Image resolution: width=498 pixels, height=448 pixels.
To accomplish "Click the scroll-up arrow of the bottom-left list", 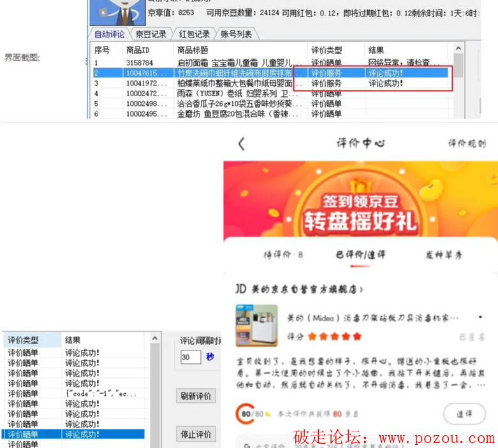I will point(155,338).
